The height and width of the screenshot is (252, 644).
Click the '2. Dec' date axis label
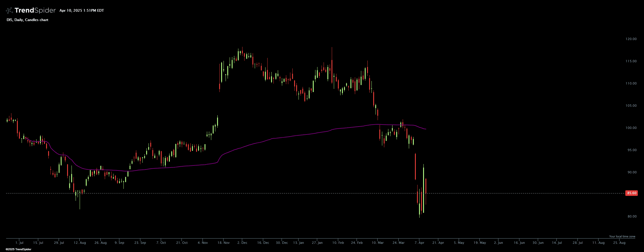point(242,243)
